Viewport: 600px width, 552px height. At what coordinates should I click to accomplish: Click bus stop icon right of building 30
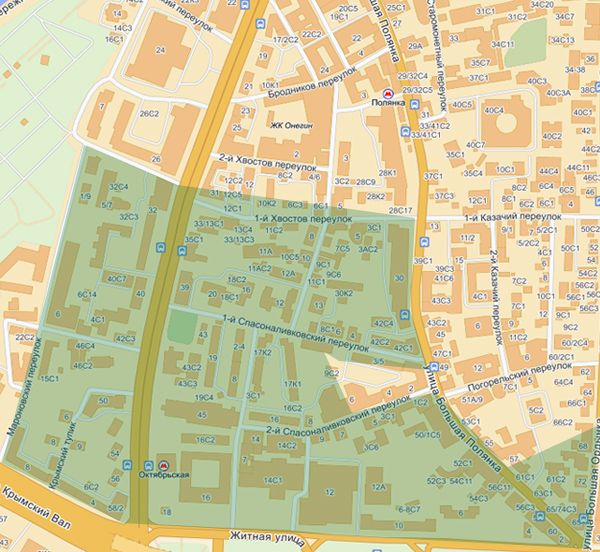click(404, 316)
